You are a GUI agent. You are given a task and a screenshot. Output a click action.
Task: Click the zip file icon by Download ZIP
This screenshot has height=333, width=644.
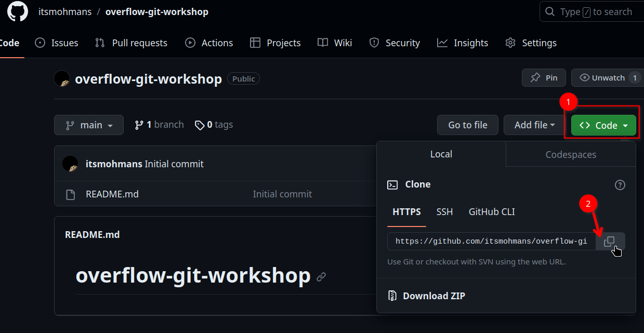[x=392, y=296]
